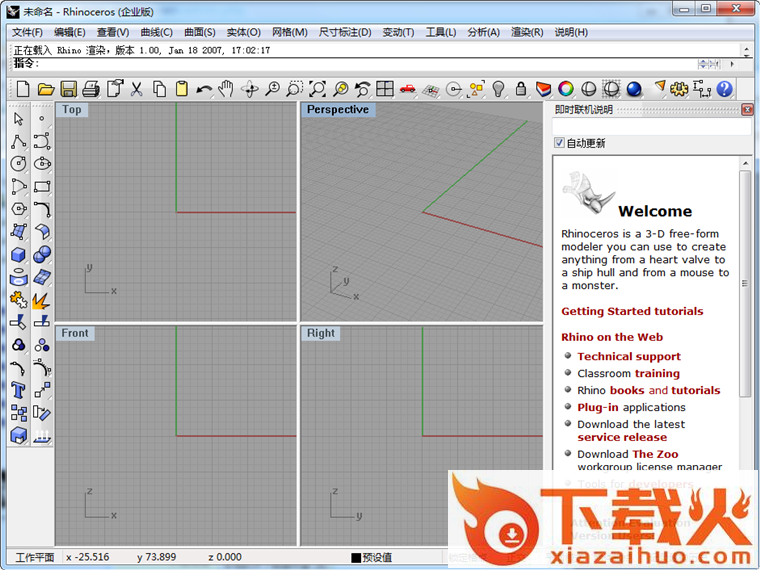Open the 尺寸标注(D) menu
The height and width of the screenshot is (570, 760).
(345, 32)
